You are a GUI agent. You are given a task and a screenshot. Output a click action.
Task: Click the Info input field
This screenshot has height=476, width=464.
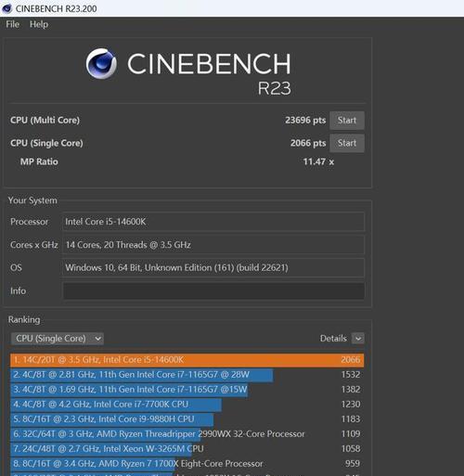[x=213, y=290]
